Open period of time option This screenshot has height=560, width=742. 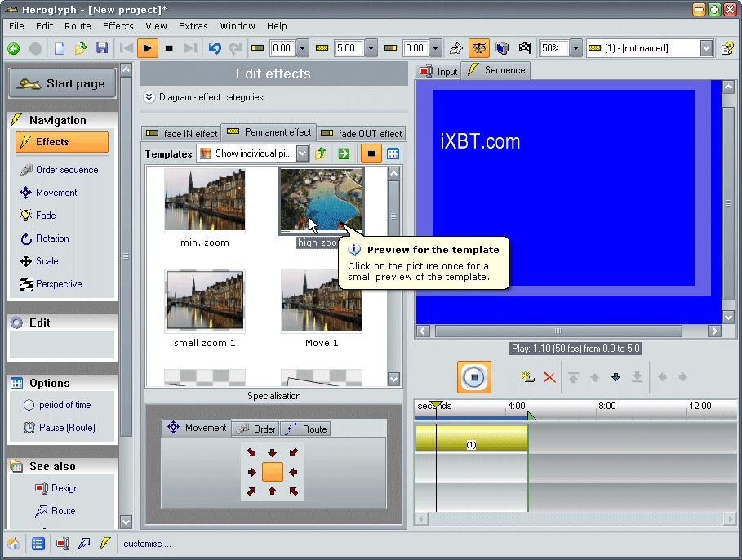[57, 405]
